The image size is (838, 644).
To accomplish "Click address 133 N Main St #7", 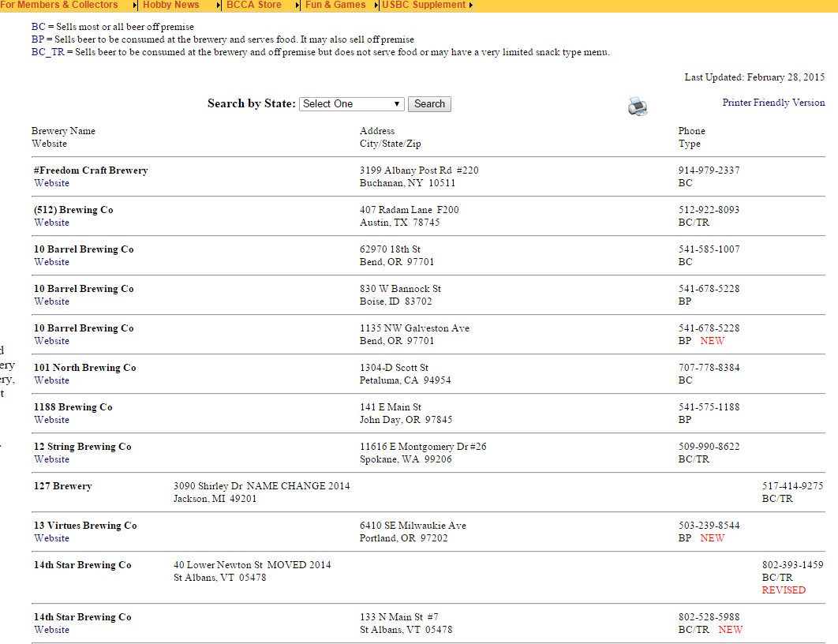I will [399, 616].
